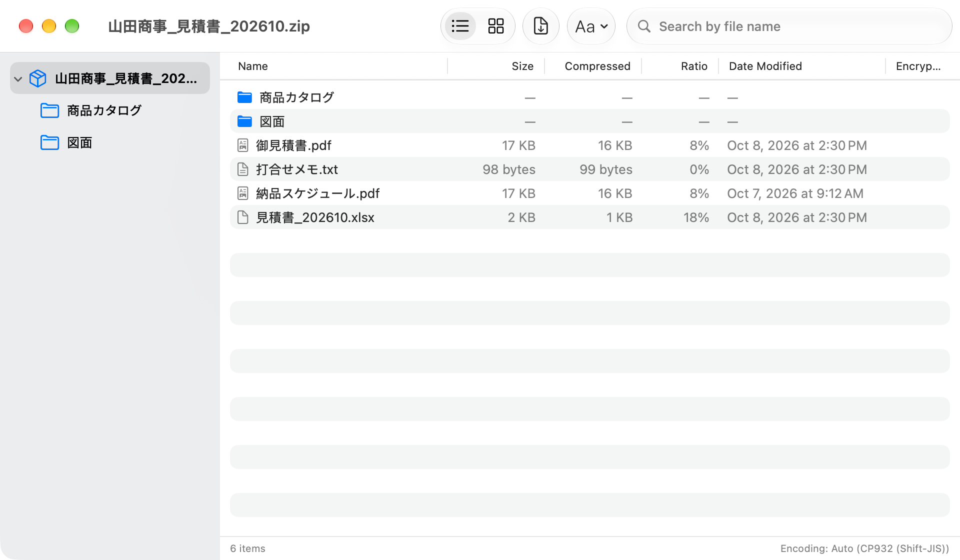960x560 pixels.
Task: Minimize window with the yellow button
Action: [49, 26]
